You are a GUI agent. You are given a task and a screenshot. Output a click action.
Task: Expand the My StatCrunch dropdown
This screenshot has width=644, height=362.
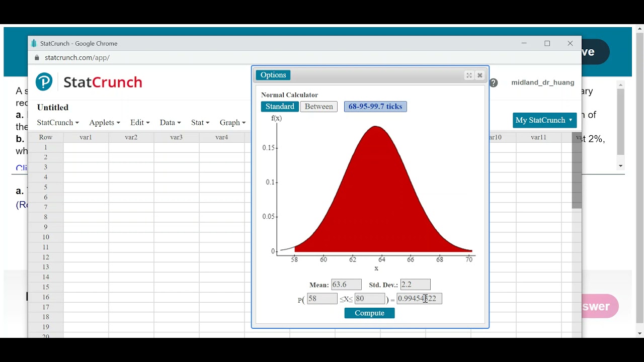click(x=544, y=120)
